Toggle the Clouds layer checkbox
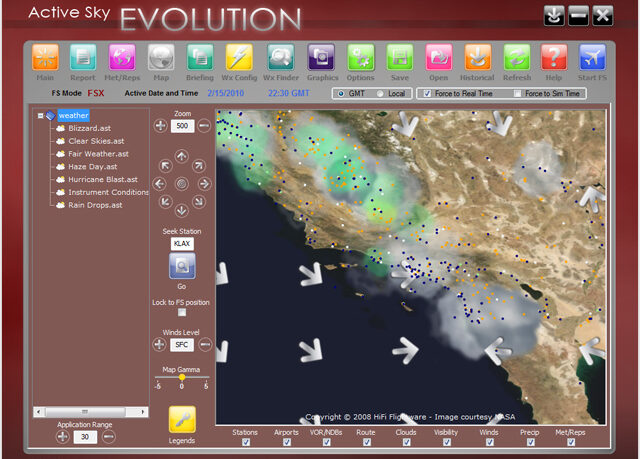Image resolution: width=640 pixels, height=459 pixels. click(x=405, y=442)
